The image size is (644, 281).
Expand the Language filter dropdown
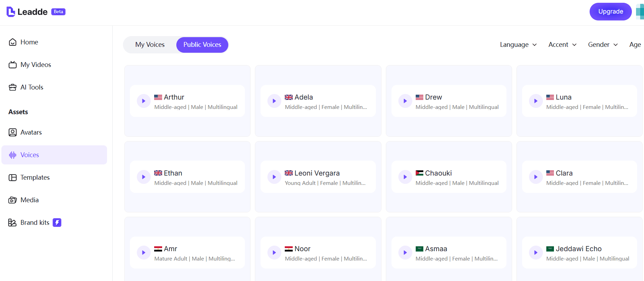pos(518,44)
